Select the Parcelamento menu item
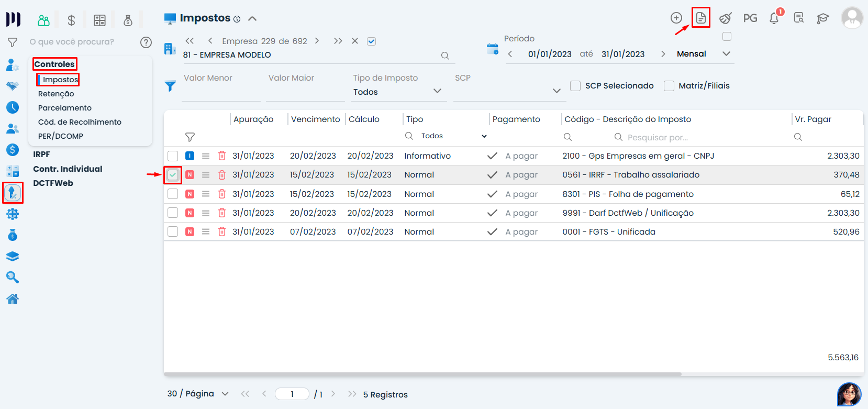The image size is (868, 409). 65,108
